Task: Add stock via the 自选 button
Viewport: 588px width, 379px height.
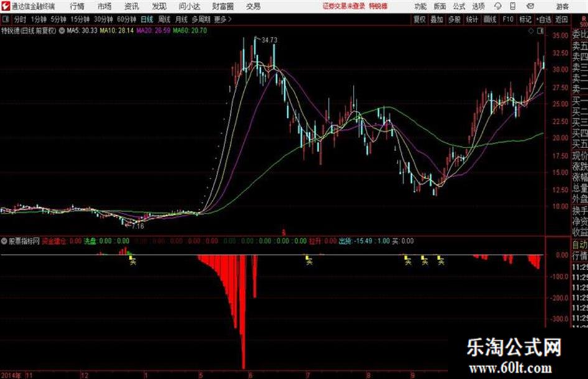Action: click(x=544, y=19)
